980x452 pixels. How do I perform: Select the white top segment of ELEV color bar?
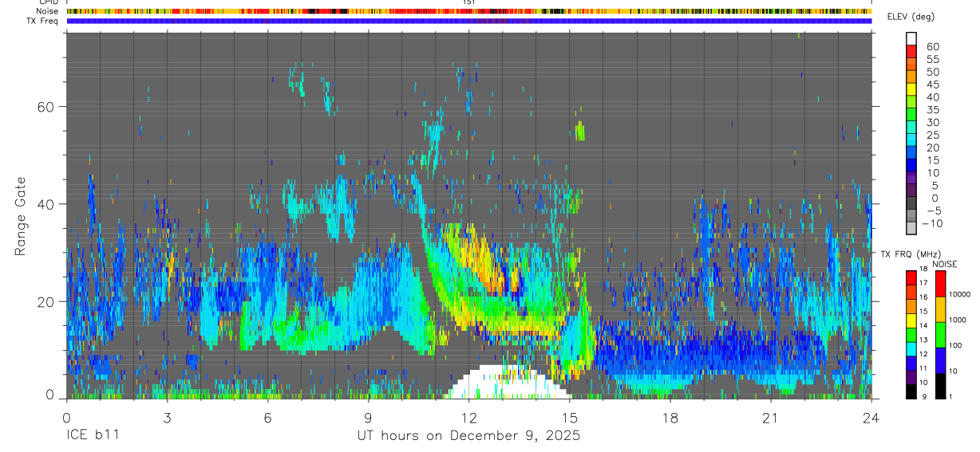click(x=911, y=38)
